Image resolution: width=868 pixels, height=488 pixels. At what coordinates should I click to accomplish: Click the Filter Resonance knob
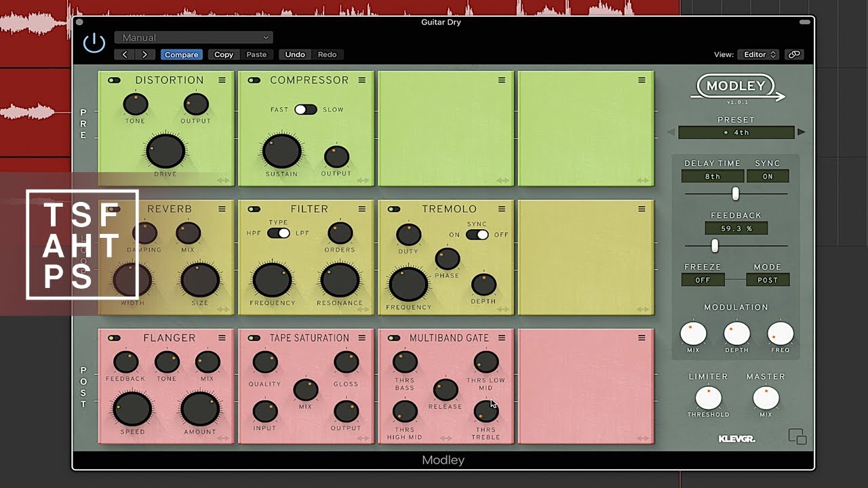(340, 280)
